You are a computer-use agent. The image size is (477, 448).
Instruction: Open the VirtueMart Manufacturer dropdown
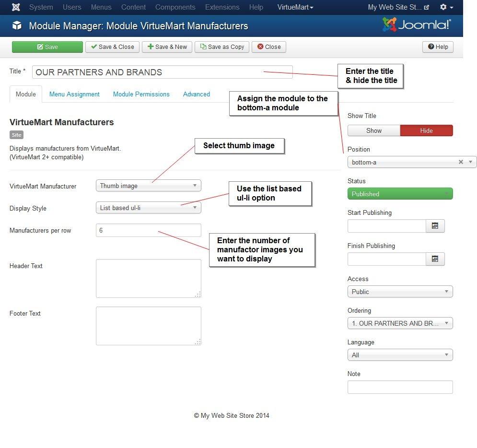148,186
